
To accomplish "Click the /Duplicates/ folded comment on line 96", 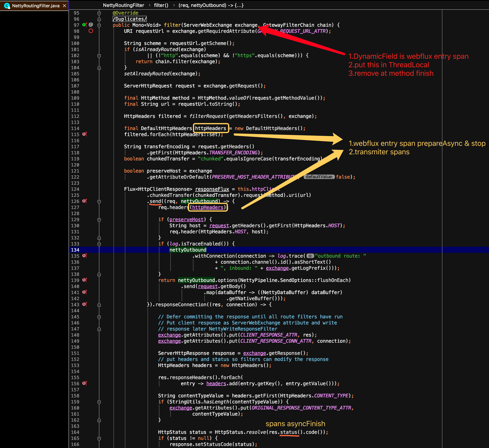I will coord(130,19).
